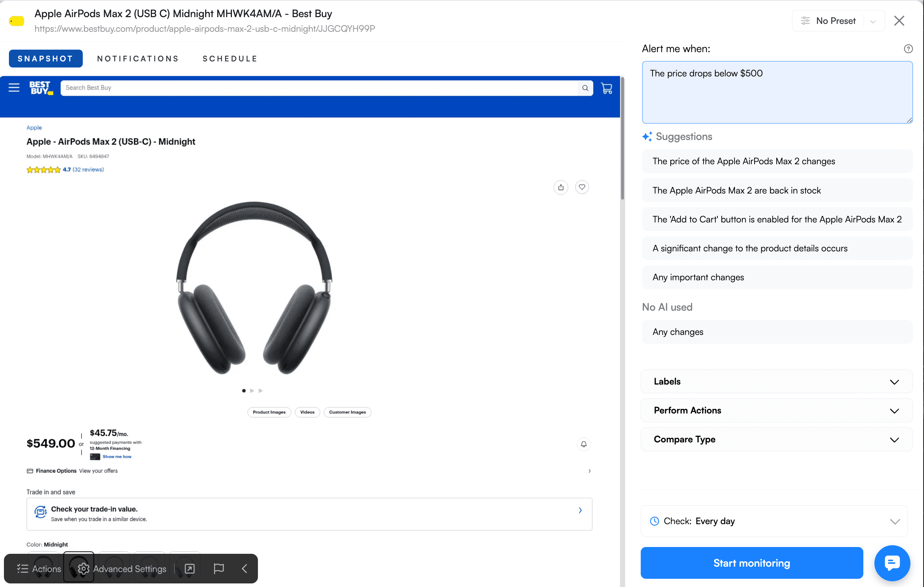
Task: Switch to the Notifications tab
Action: [x=138, y=59]
